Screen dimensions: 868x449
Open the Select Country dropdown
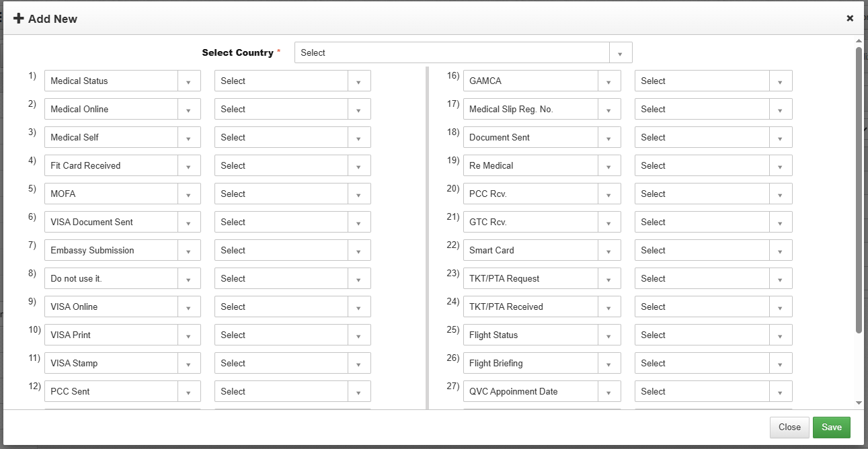[x=463, y=52]
